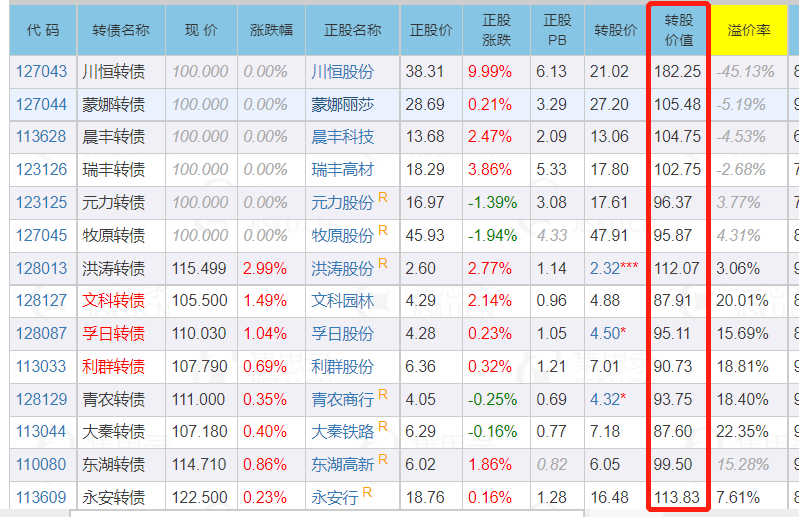Click the R marker beside 东湖高新
Viewport: 799px width, 517px height.
[x=383, y=459]
